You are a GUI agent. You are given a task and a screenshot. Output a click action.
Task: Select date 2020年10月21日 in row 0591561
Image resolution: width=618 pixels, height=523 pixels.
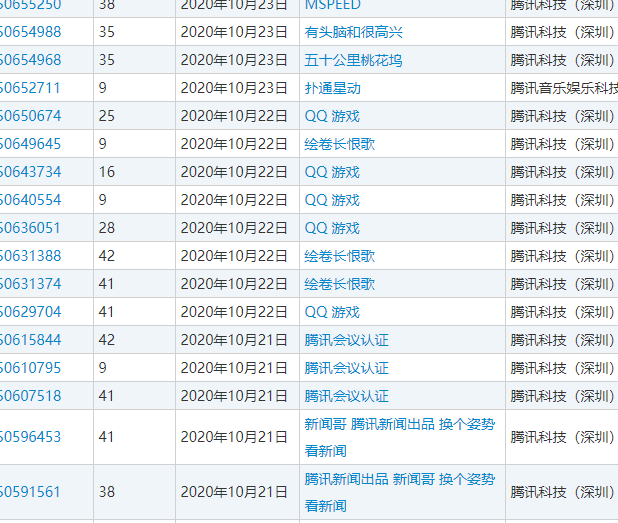click(234, 492)
